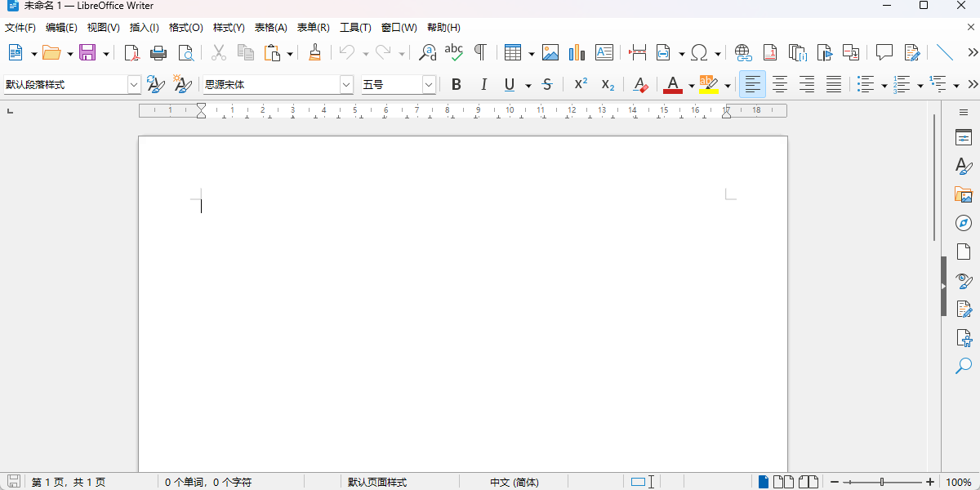The height and width of the screenshot is (490, 980).
Task: Insert a hyperlink
Action: tap(742, 52)
